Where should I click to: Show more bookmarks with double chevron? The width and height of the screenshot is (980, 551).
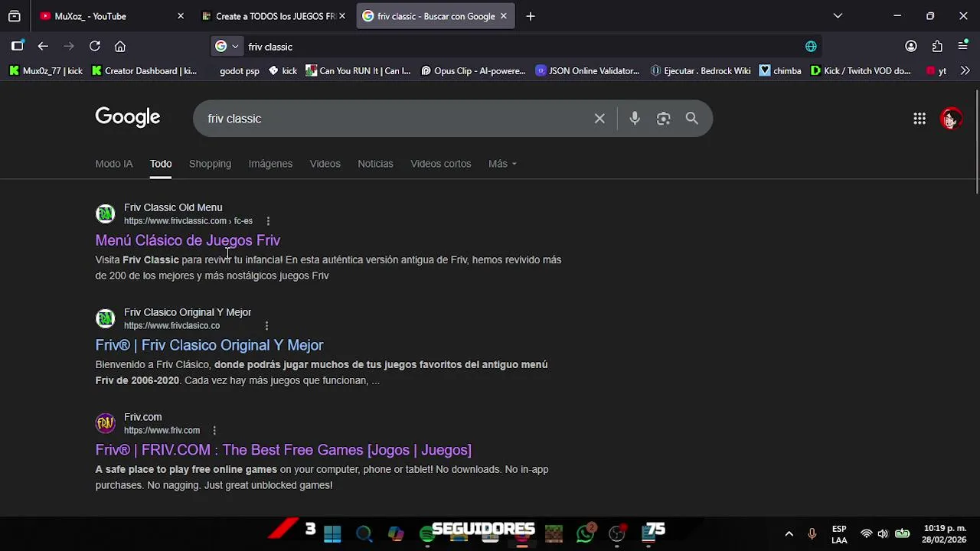coord(965,70)
